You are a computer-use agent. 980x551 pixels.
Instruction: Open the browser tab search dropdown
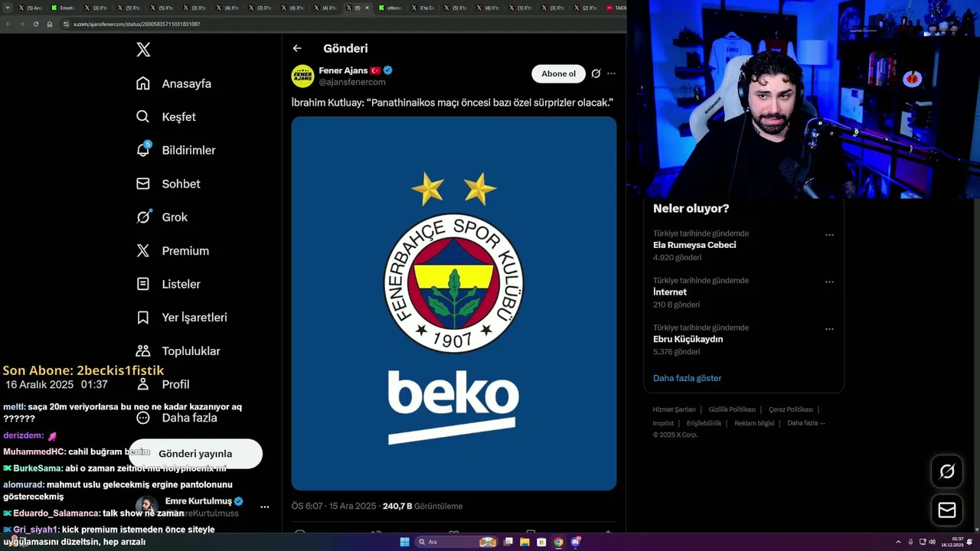[8, 8]
